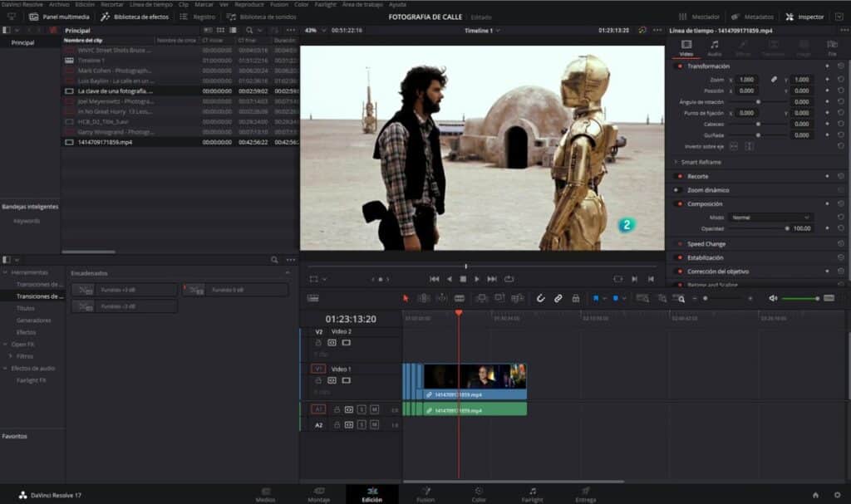Click the timeline zoom slider handle

(705, 298)
